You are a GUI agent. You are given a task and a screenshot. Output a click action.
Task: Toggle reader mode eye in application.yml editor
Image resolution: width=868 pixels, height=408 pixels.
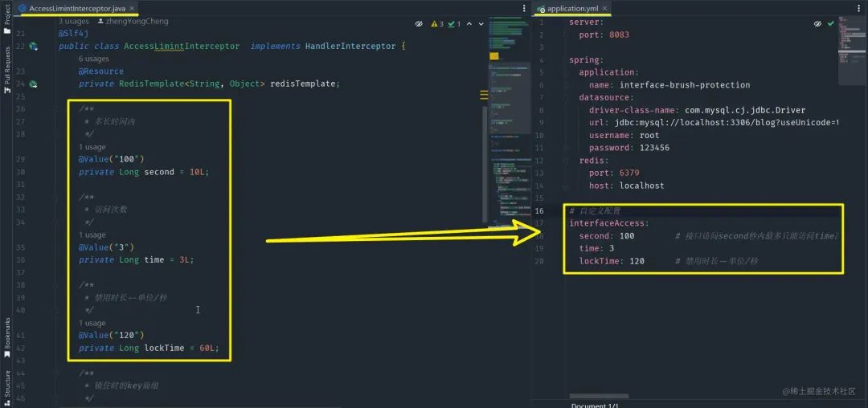[x=817, y=24]
